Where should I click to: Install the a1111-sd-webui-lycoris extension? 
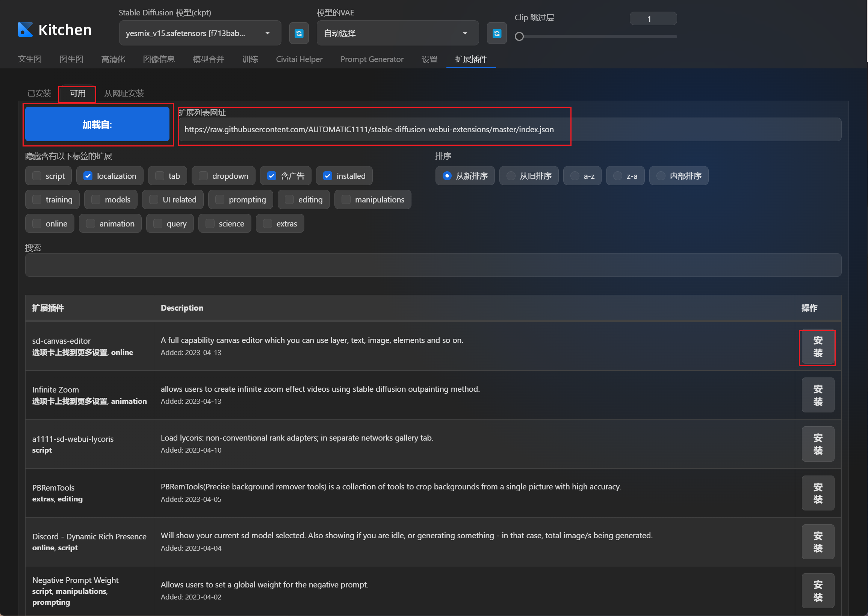818,444
